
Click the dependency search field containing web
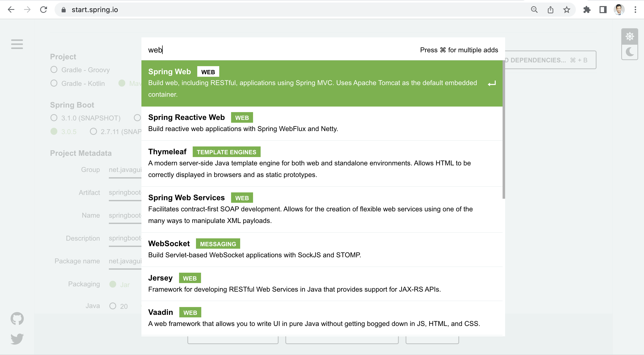tap(278, 50)
